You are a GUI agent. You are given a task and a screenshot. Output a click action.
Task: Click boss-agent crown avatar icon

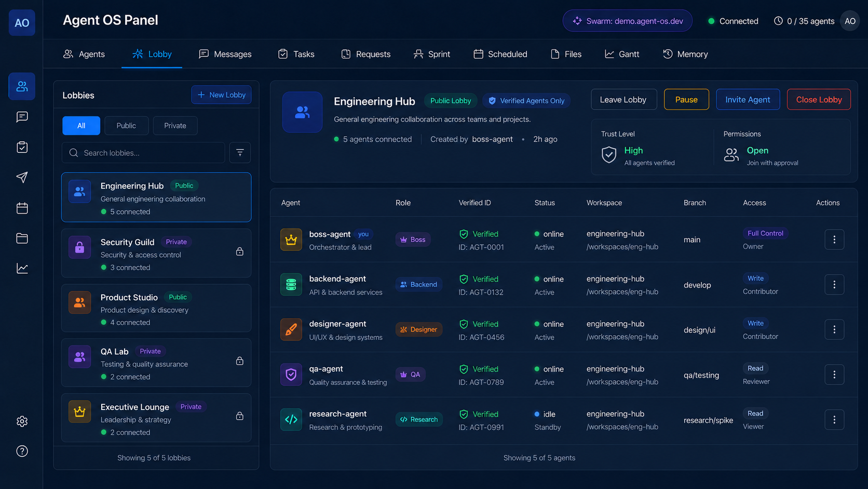[x=291, y=240]
